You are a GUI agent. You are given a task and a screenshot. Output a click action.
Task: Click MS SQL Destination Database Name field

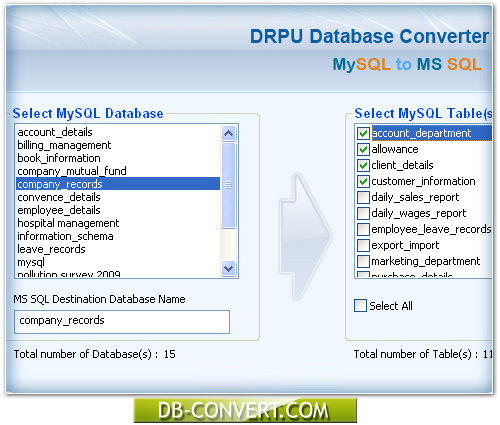pos(122,322)
